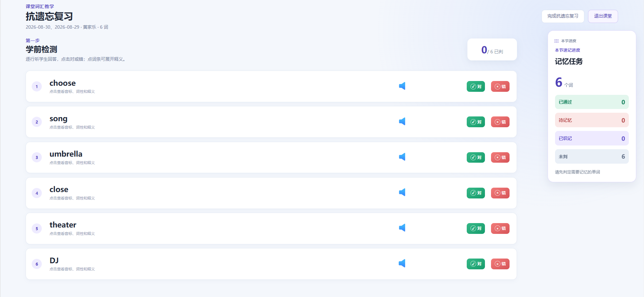Mark umbrella as correct (对)
This screenshot has height=297, width=644.
click(476, 157)
